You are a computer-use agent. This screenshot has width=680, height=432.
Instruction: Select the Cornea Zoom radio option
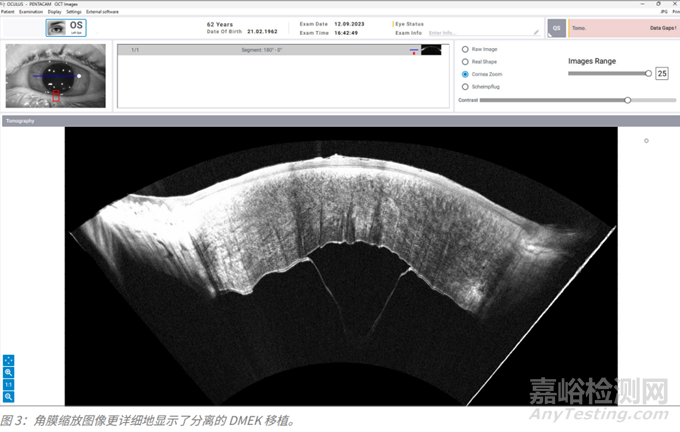coord(465,74)
